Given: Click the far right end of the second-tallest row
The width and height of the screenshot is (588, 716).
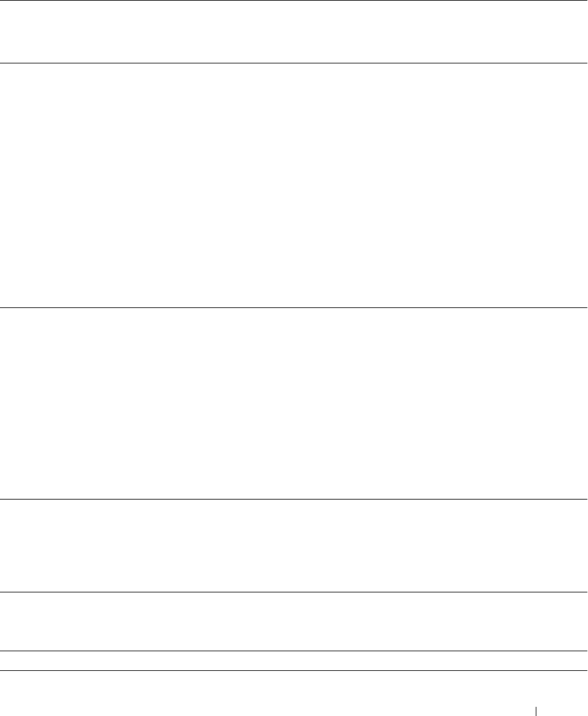Looking at the screenshot, I should (x=581, y=403).
